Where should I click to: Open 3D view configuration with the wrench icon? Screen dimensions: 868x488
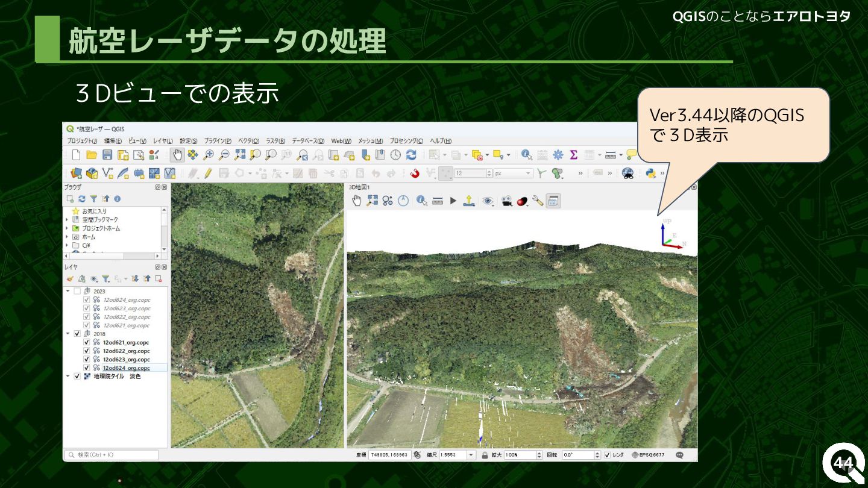pos(538,201)
